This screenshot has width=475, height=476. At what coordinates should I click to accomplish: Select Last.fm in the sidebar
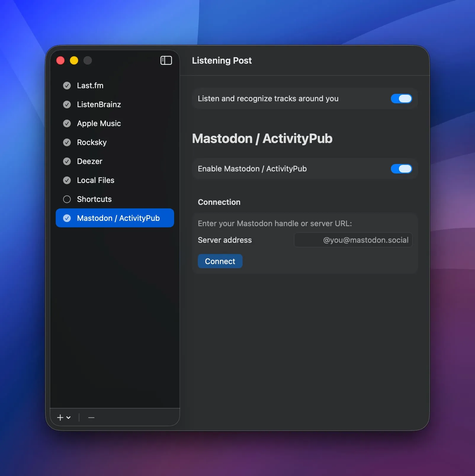click(90, 86)
